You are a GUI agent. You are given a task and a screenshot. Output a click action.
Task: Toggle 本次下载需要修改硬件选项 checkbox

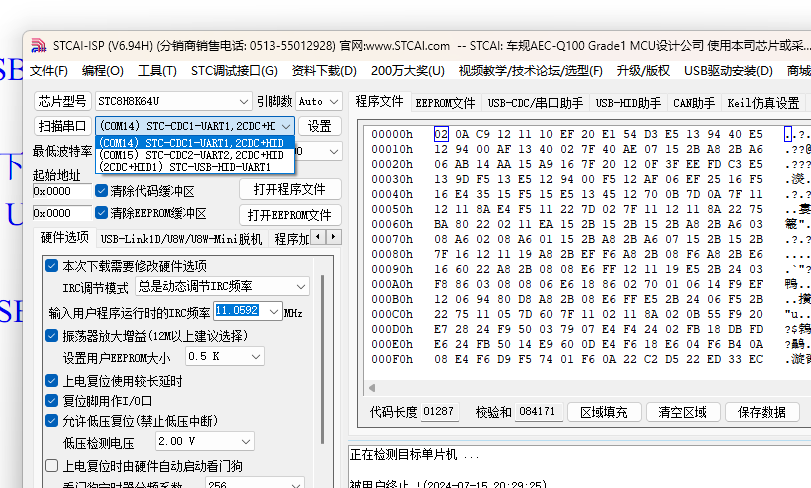[51, 266]
